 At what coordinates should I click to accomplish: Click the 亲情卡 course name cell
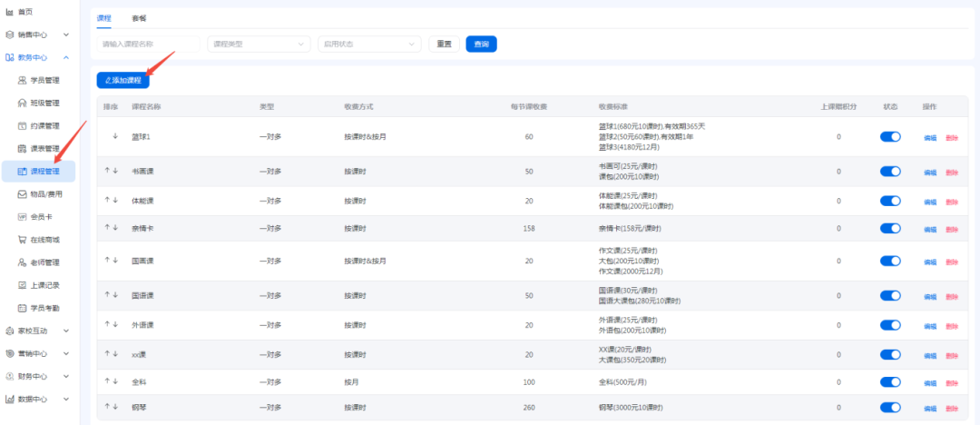coord(142,229)
